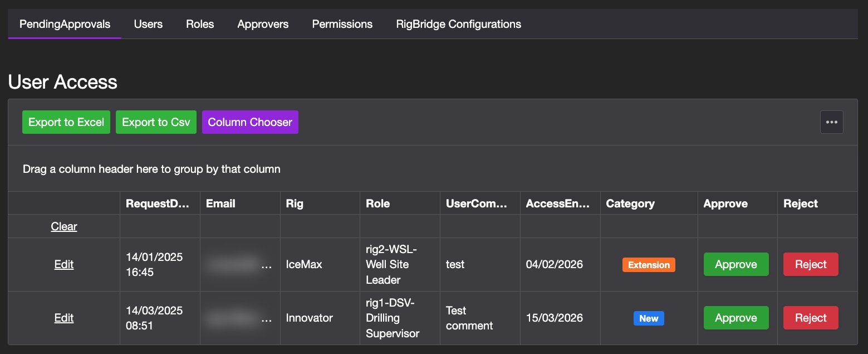Open the RigBridge Configurations tab

(458, 24)
